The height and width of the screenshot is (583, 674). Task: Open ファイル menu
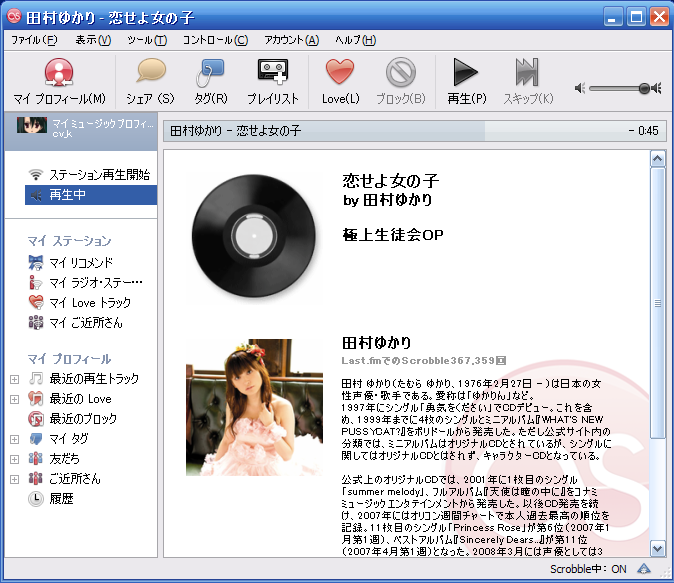pyautogui.click(x=34, y=40)
